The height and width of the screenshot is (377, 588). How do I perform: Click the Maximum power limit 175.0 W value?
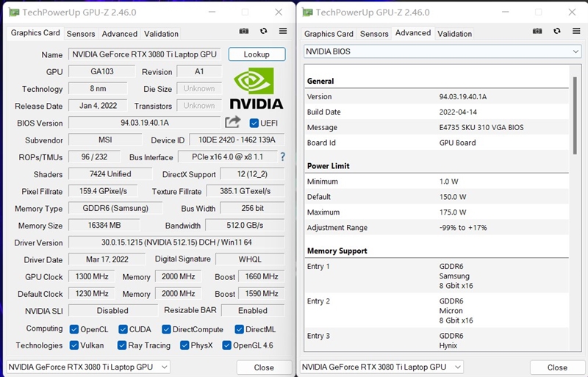pyautogui.click(x=453, y=212)
